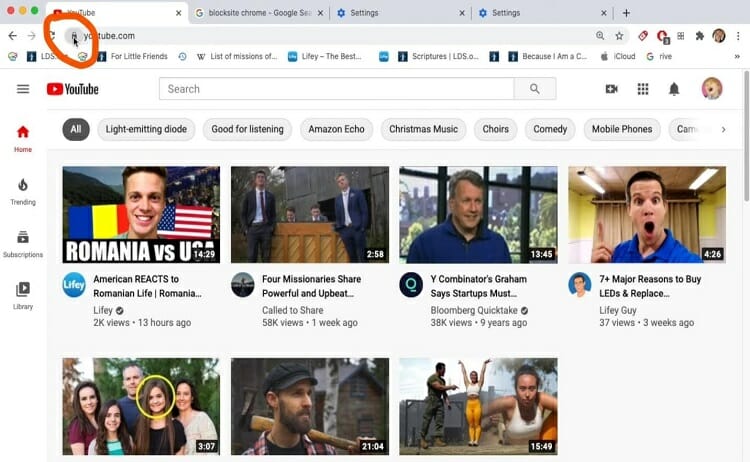Image resolution: width=750 pixels, height=462 pixels.
Task: Select Light-emitting diode chip
Action: [146, 129]
